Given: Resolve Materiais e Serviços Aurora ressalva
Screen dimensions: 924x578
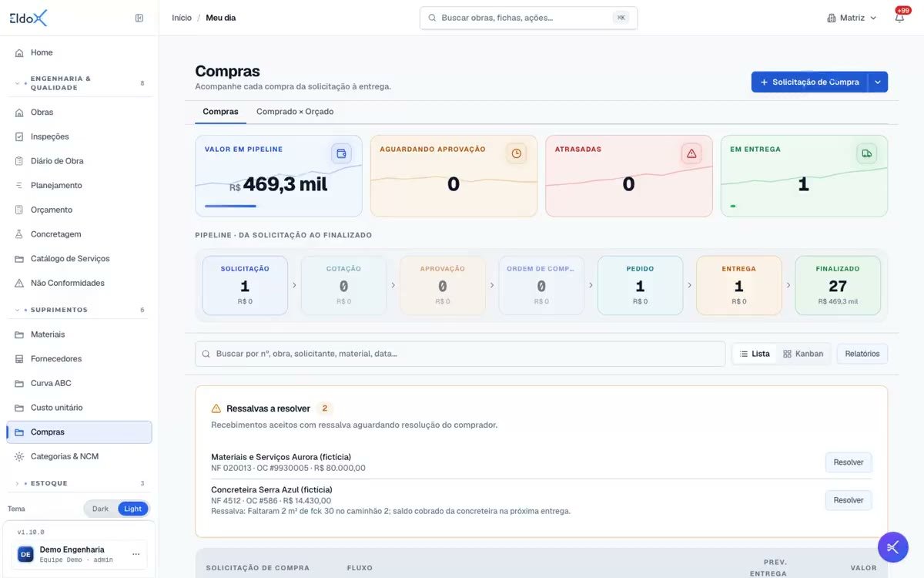Looking at the screenshot, I should [849, 462].
